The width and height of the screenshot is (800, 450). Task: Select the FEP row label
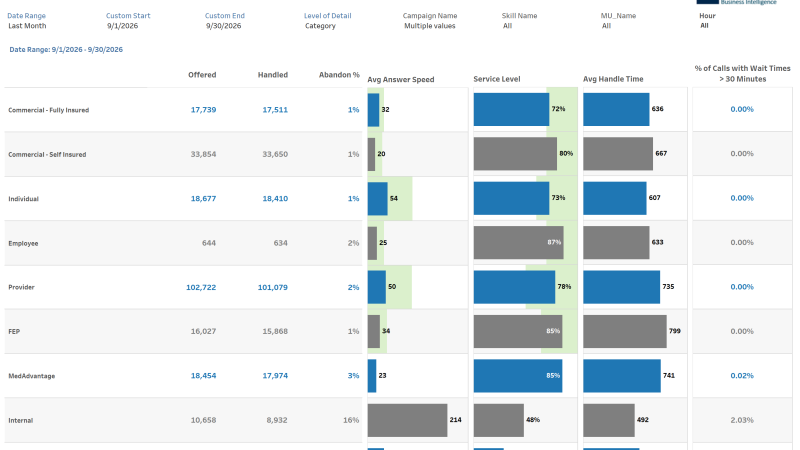coord(14,331)
